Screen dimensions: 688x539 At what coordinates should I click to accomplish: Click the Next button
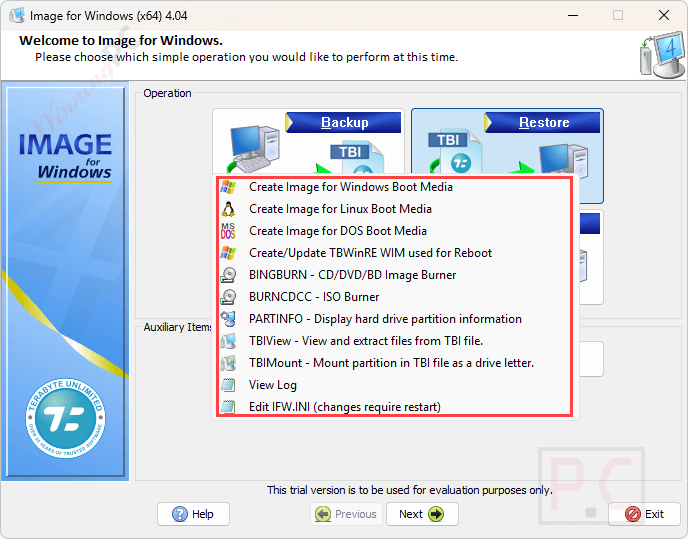423,514
